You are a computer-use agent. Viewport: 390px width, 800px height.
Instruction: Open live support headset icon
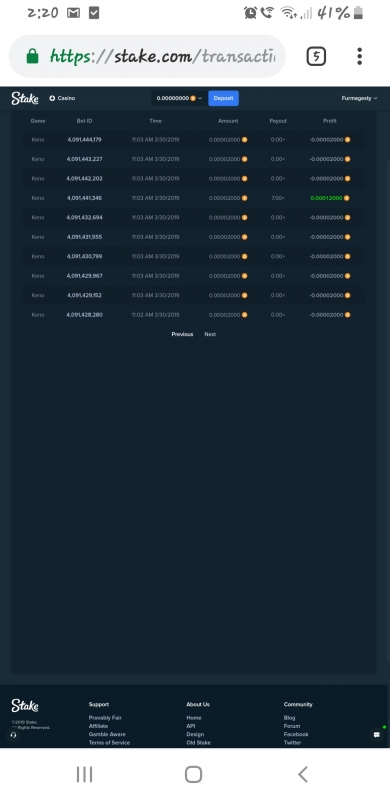13,735
